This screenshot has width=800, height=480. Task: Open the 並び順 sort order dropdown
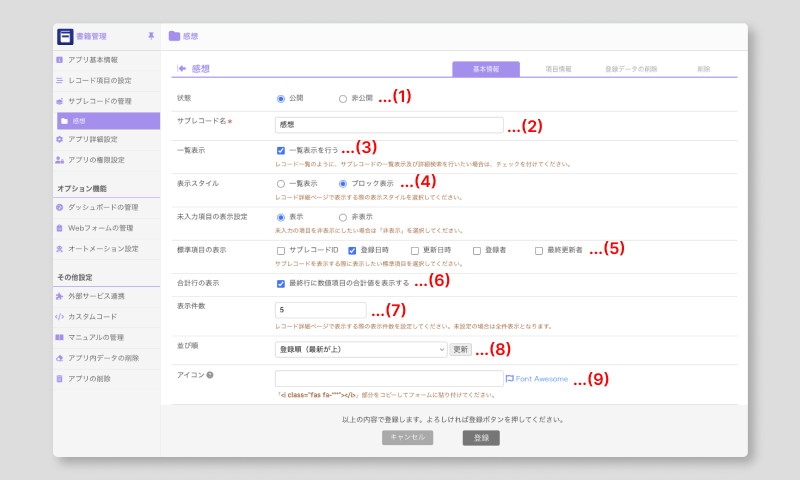[x=361, y=349]
